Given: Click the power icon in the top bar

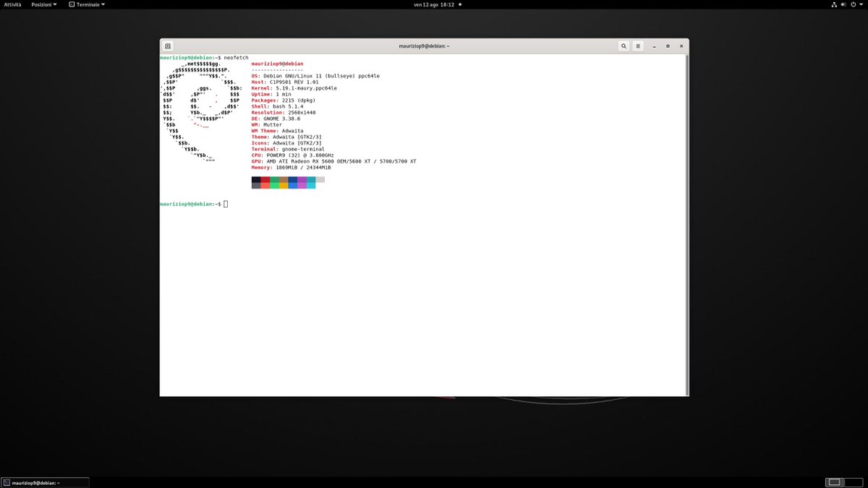Looking at the screenshot, I should click(854, 4).
